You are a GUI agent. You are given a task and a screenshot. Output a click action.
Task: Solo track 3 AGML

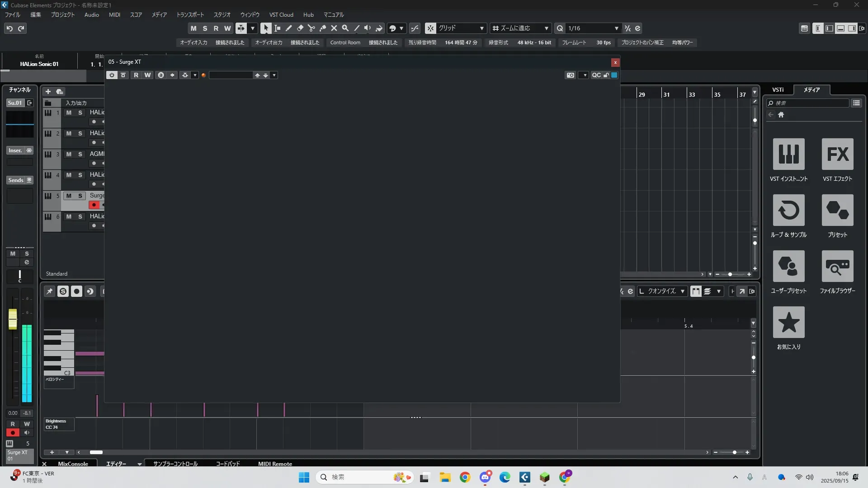[80, 154]
